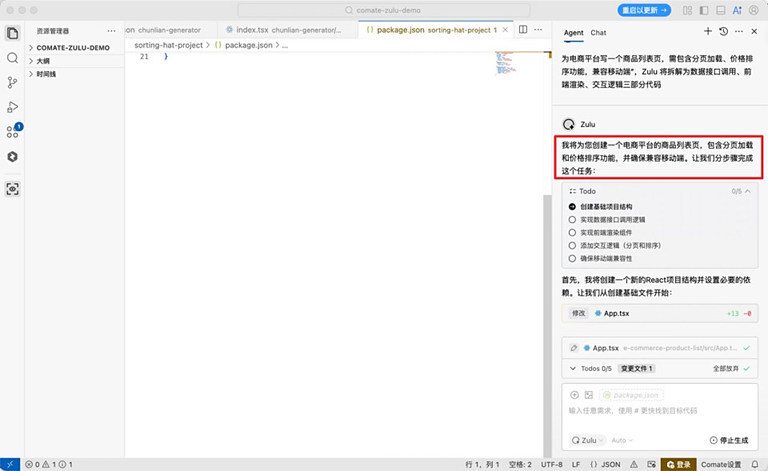768x471 pixels.
Task: Close the Agent side panel
Action: coord(754,31)
